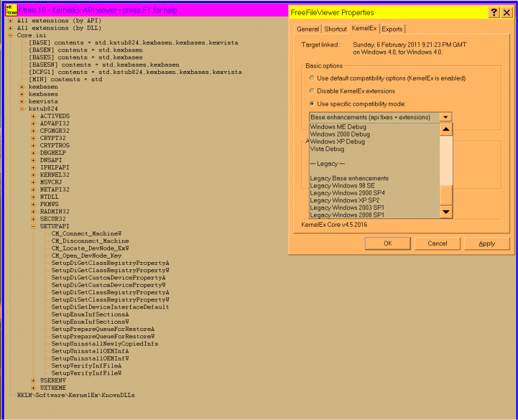Expand the UXTHEME tree node
The height and width of the screenshot is (420, 518).
pyautogui.click(x=34, y=388)
